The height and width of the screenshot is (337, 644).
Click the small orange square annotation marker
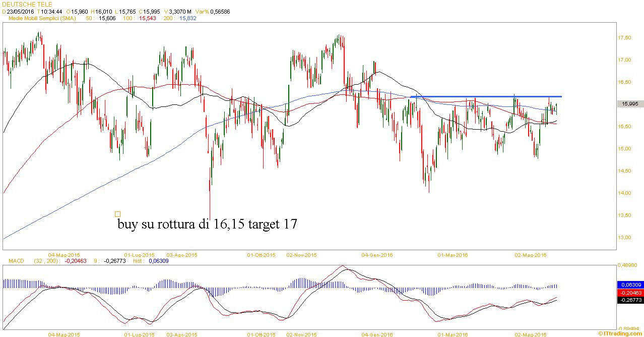pyautogui.click(x=118, y=214)
